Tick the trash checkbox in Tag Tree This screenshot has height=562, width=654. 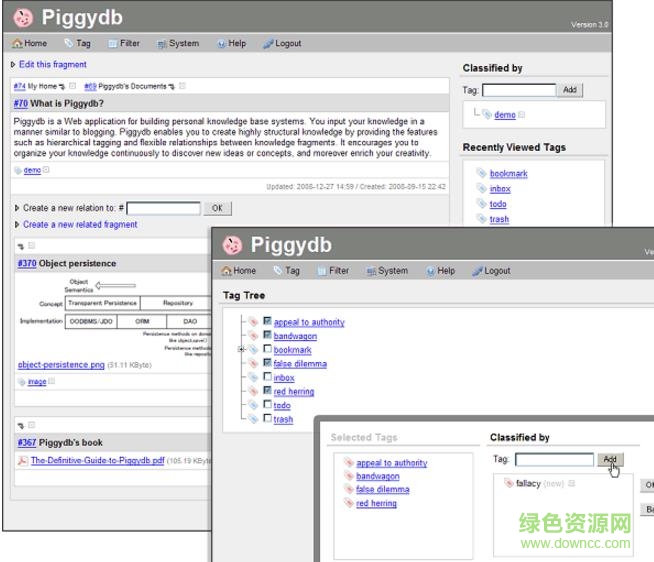click(x=267, y=418)
